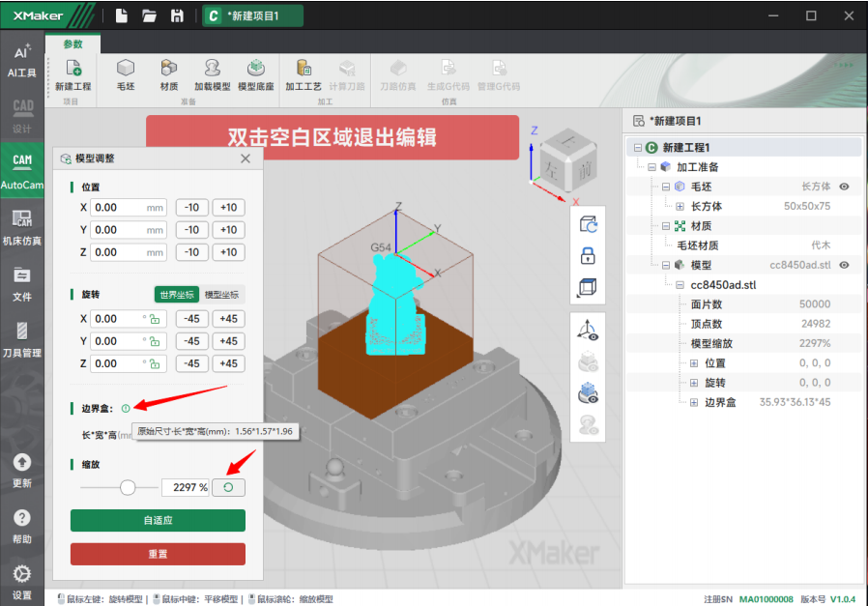Hide the 毛坯 item using eye icon
Screen dimensions: 868x606
pyautogui.click(x=844, y=187)
